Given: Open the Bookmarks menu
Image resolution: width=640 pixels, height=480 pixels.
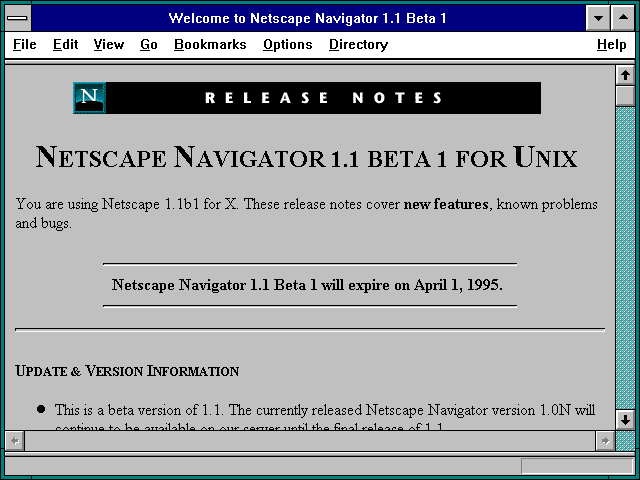Looking at the screenshot, I should point(210,44).
